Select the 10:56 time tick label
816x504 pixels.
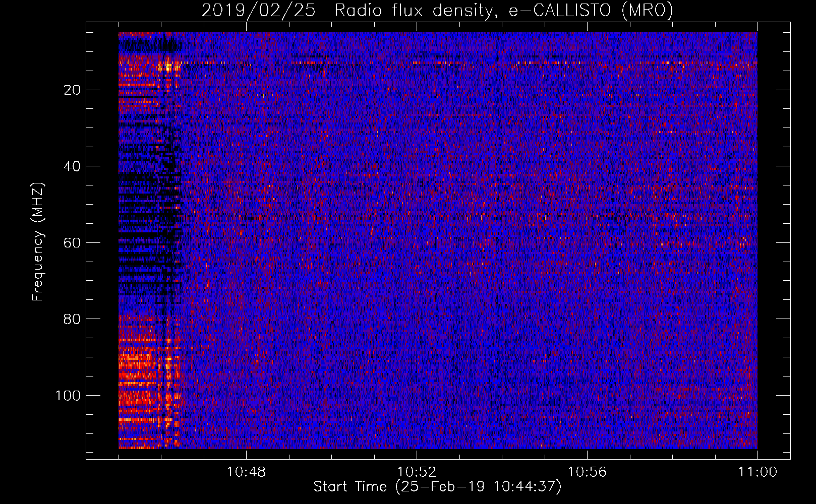[x=587, y=472]
